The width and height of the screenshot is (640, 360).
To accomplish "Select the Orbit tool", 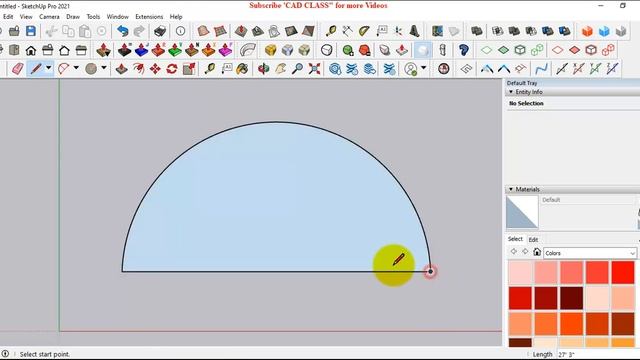I will point(264,69).
